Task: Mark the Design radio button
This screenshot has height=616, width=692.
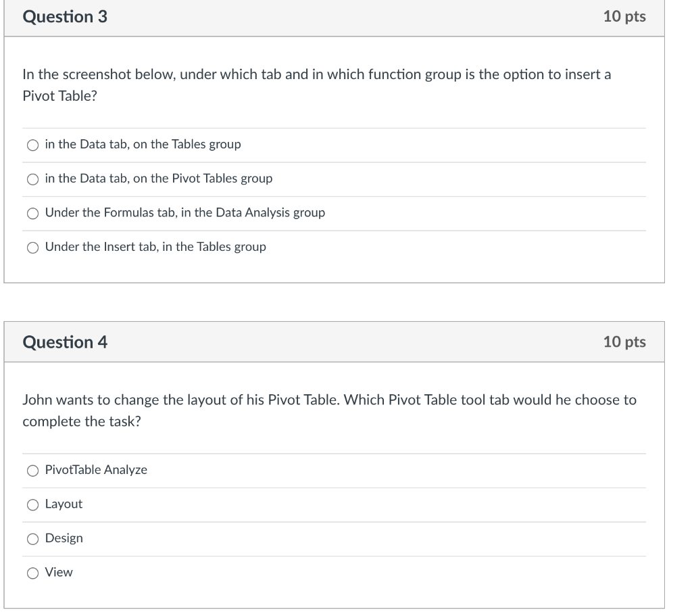Action: click(32, 539)
